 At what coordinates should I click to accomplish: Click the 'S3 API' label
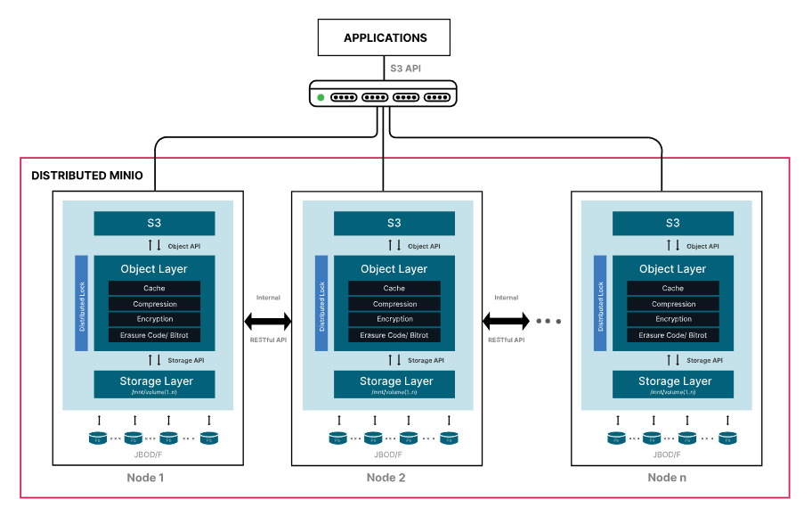pos(405,69)
